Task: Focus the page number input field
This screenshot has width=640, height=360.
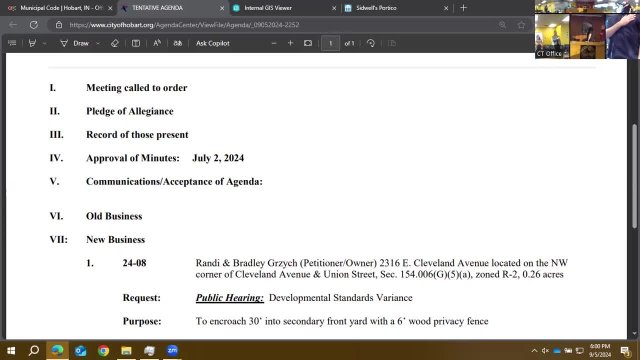Action: point(331,43)
